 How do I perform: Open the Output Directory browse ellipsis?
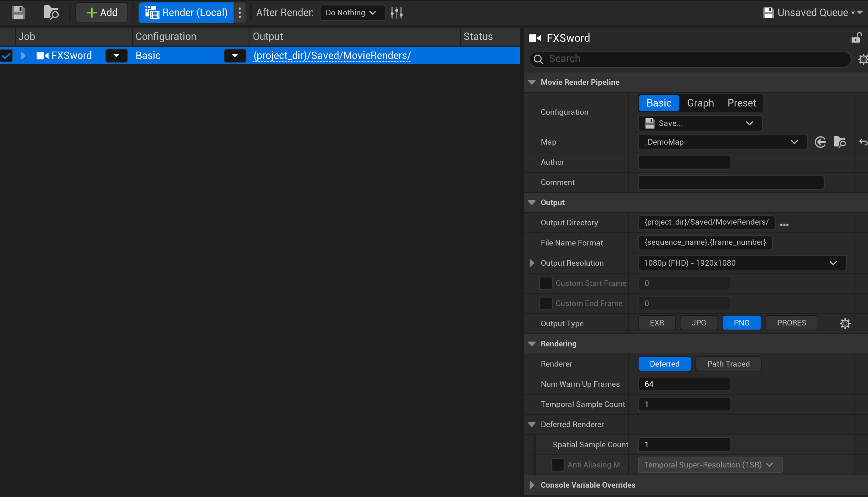click(x=784, y=224)
